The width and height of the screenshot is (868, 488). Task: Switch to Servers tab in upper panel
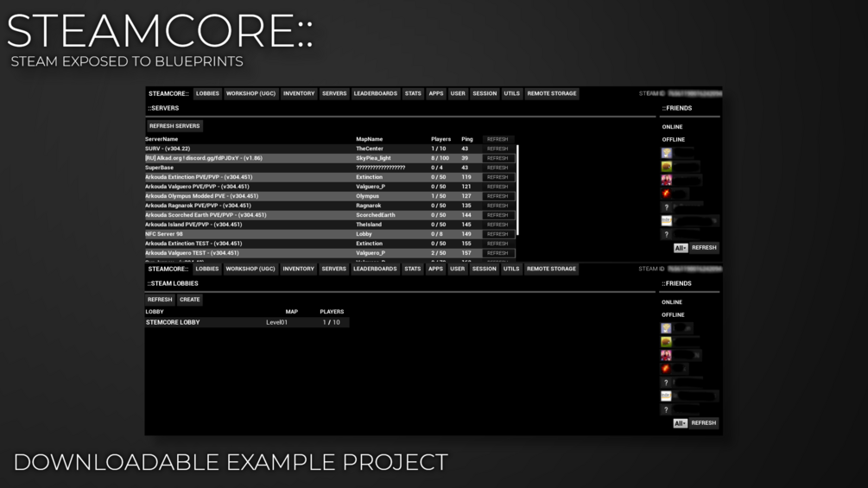pos(334,93)
